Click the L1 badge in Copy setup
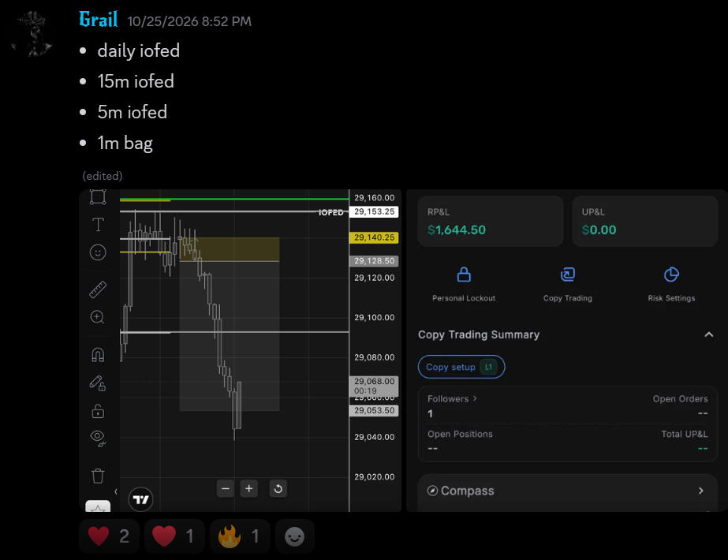Screen dimensions: 728x560 point(488,367)
